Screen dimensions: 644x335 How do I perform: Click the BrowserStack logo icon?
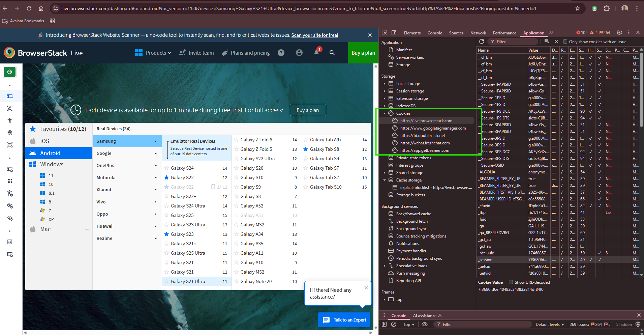pos(9,53)
